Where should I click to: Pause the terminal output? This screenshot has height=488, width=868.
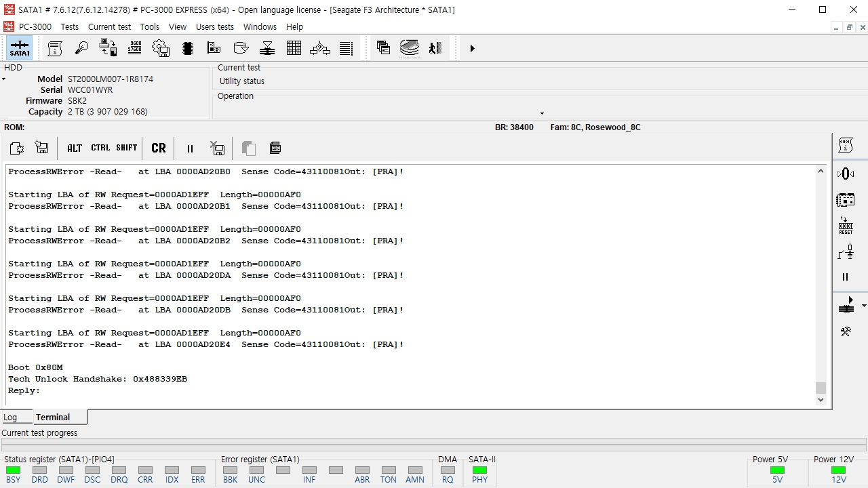tap(190, 148)
